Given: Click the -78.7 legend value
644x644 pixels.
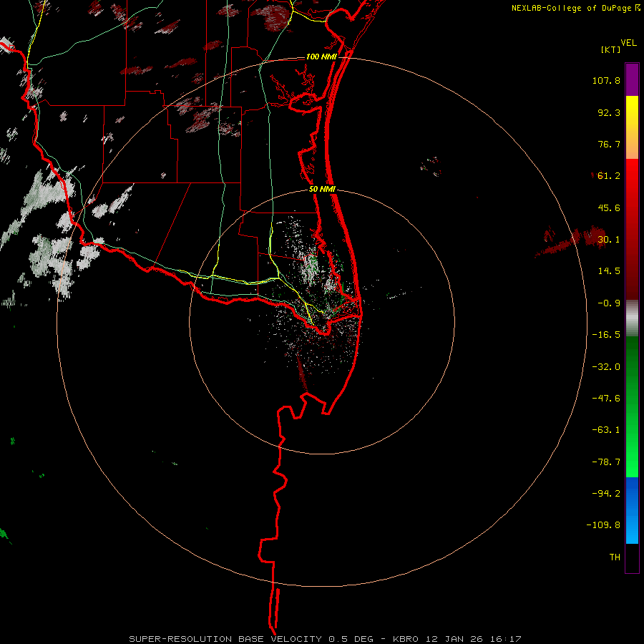Looking at the screenshot, I should [606, 462].
